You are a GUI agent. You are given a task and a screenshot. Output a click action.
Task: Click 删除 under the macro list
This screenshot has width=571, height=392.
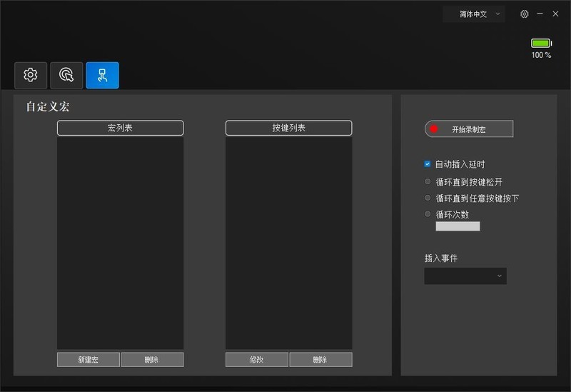(152, 360)
